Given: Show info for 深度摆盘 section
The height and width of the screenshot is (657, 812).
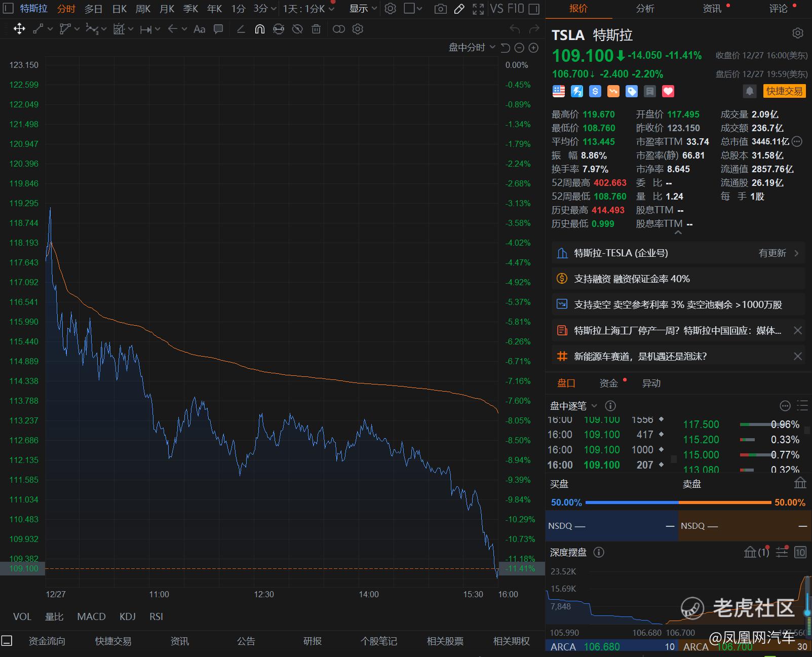Looking at the screenshot, I should point(599,552).
